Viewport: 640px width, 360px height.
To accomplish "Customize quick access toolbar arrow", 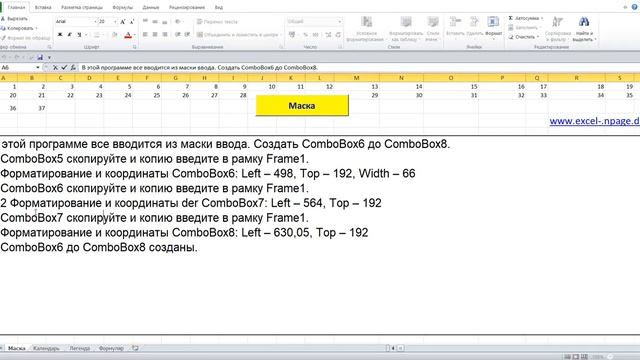I will 49,58.
